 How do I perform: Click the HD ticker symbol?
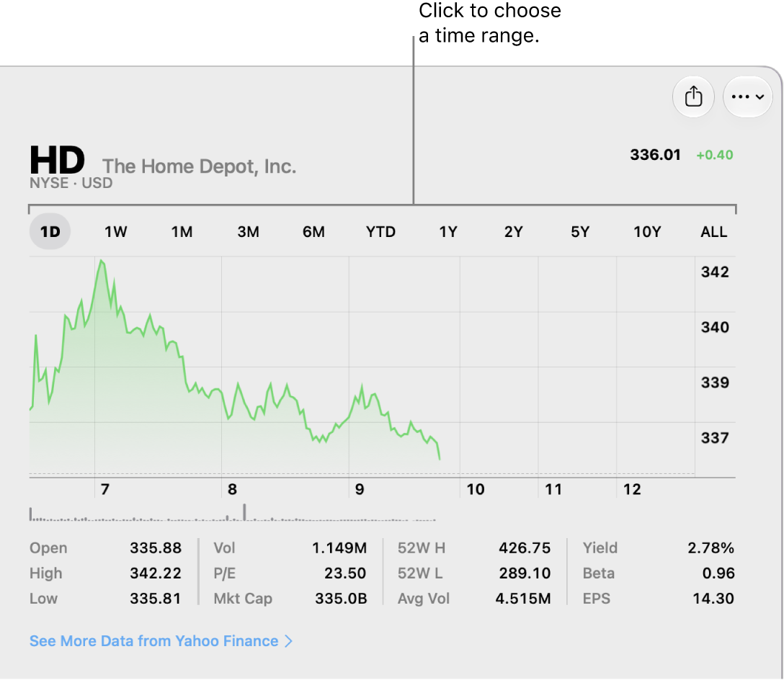pos(57,160)
